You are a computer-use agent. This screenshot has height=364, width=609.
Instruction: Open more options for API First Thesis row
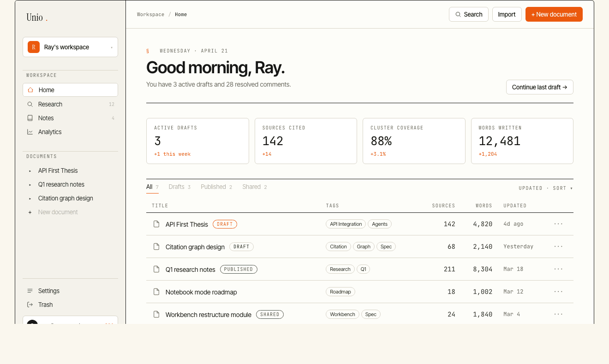(558, 224)
